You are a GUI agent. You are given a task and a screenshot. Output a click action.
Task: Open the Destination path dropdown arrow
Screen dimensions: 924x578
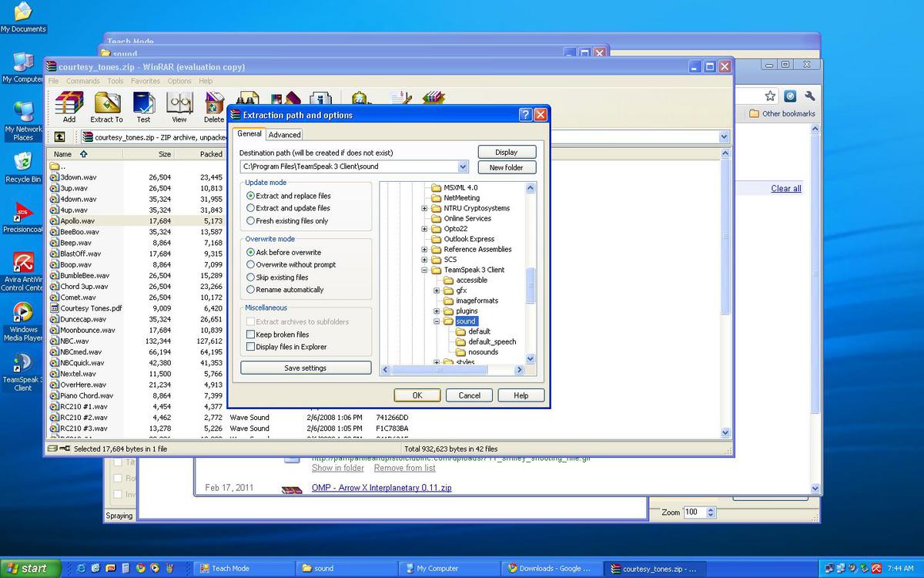click(x=463, y=166)
